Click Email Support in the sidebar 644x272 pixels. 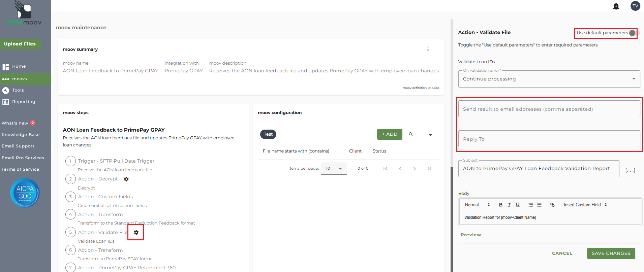click(18, 146)
